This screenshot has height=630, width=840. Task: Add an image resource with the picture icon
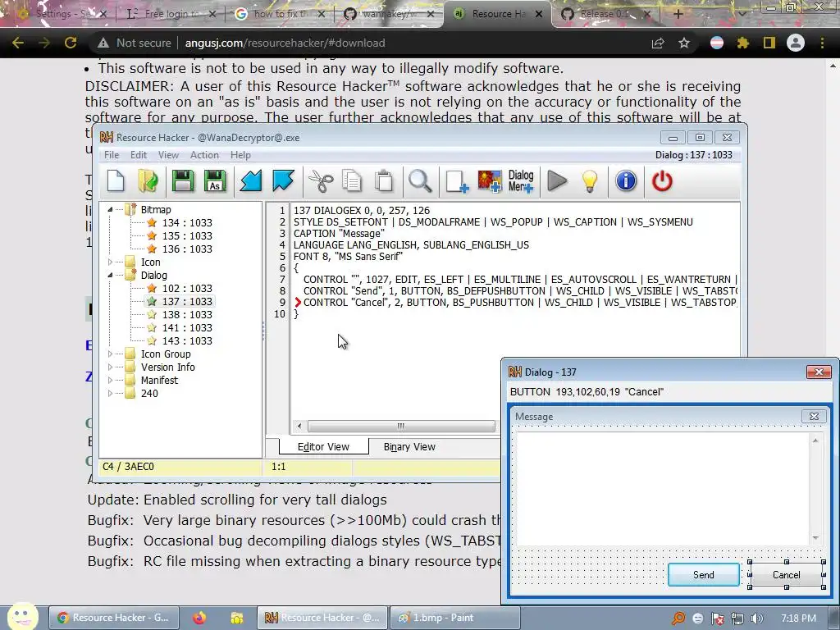coord(490,181)
